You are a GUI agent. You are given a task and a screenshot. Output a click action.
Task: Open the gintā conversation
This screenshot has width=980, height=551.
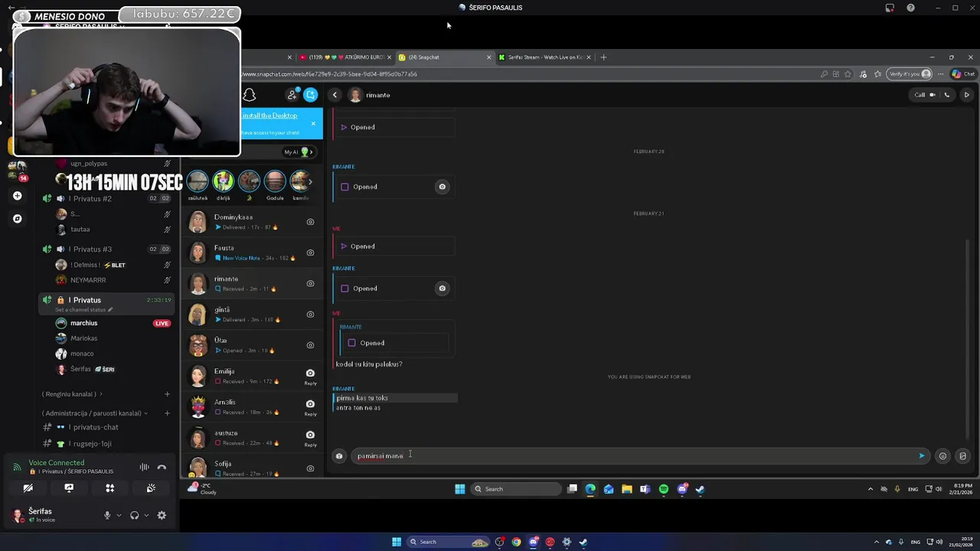252,315
